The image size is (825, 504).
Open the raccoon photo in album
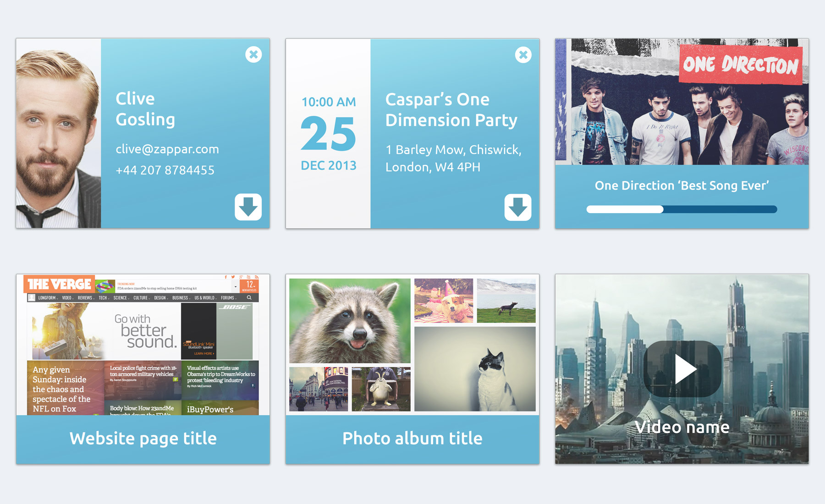coord(350,321)
